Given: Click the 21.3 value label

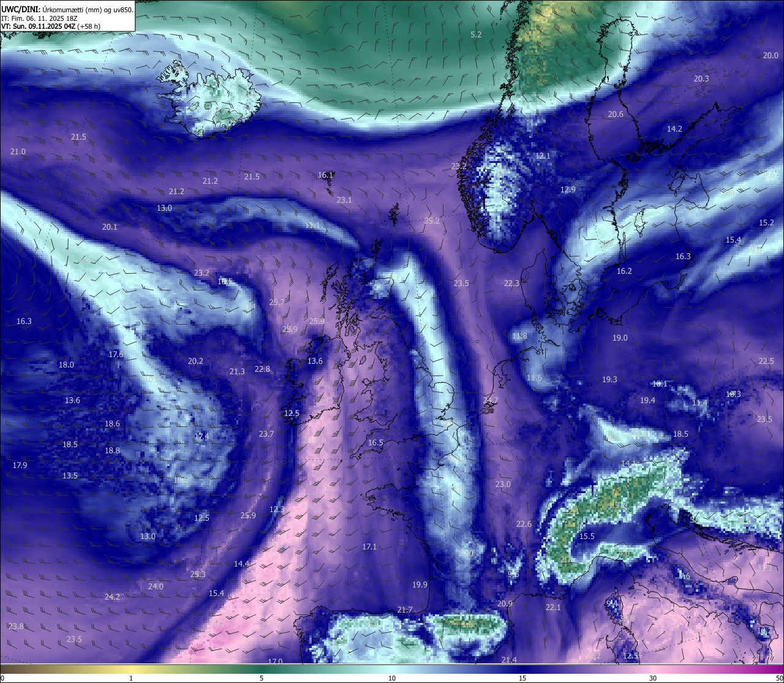Looking at the screenshot, I should [x=237, y=372].
